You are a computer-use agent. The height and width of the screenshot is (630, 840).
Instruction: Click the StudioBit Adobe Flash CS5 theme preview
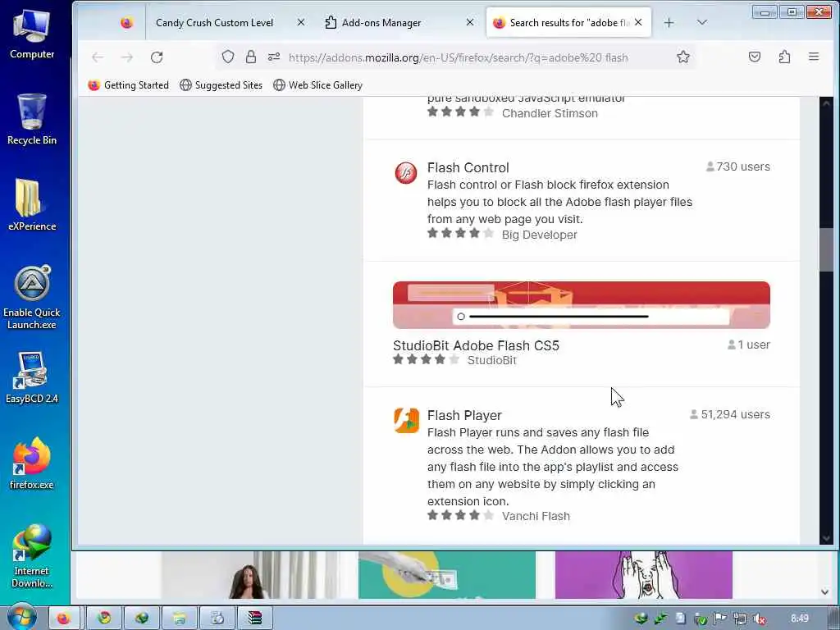click(x=582, y=305)
